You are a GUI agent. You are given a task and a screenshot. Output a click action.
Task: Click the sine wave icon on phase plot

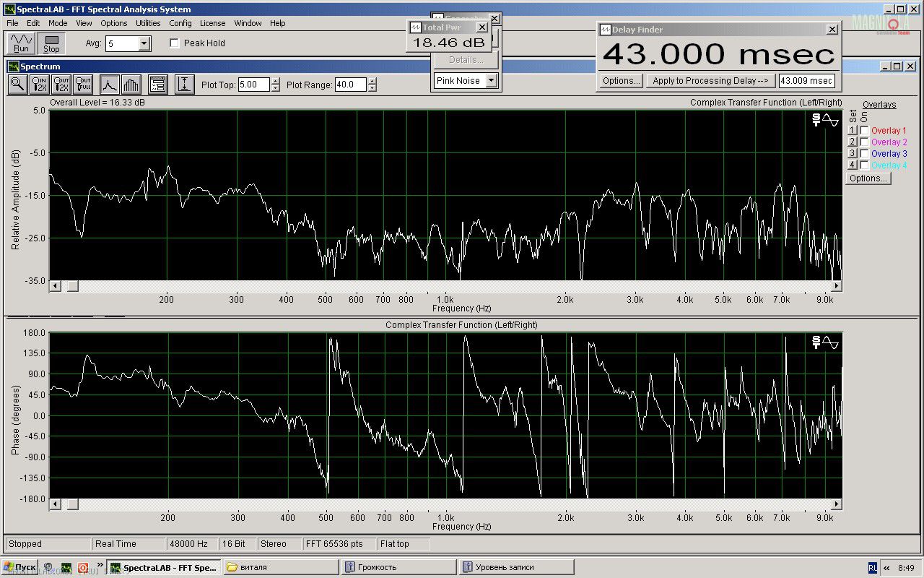[x=831, y=342]
